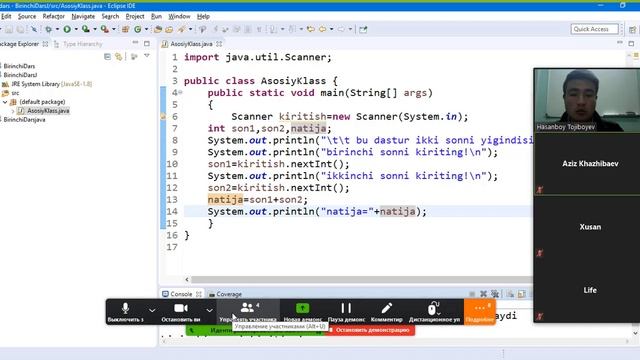Select Aziz Khazhibaev participant tile
The height and width of the screenshot is (360, 640).
click(x=587, y=164)
